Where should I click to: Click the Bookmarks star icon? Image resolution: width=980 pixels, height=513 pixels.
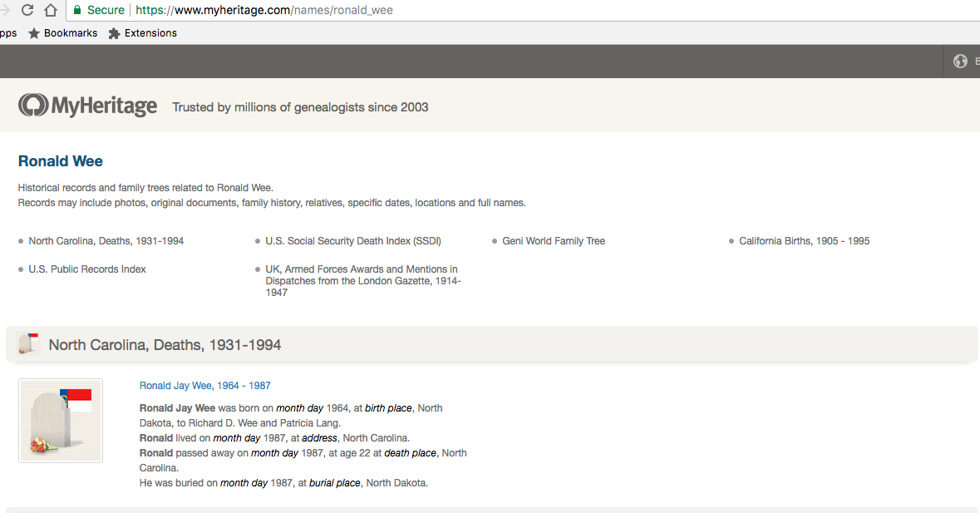tap(34, 33)
